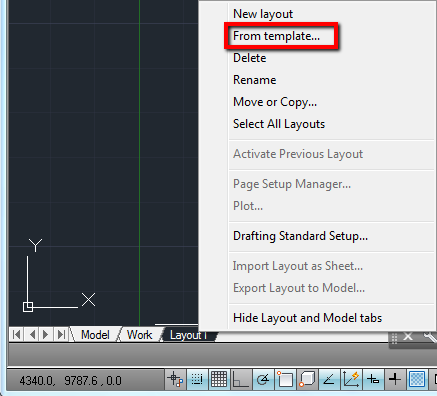This screenshot has height=396, width=437.
Task: Choose Hide Layout and Model tabs
Action: [307, 318]
